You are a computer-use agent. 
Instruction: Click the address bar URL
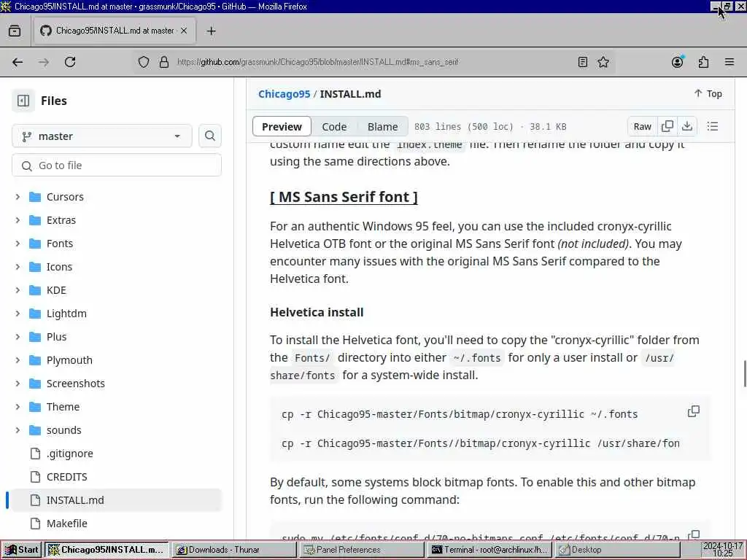tap(318, 62)
